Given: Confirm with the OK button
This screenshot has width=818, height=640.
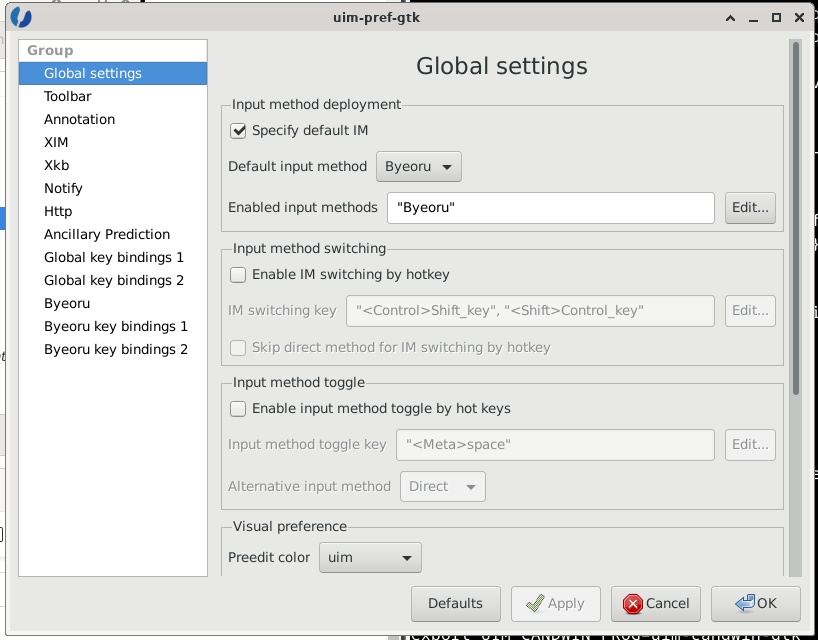Looking at the screenshot, I should [756, 603].
